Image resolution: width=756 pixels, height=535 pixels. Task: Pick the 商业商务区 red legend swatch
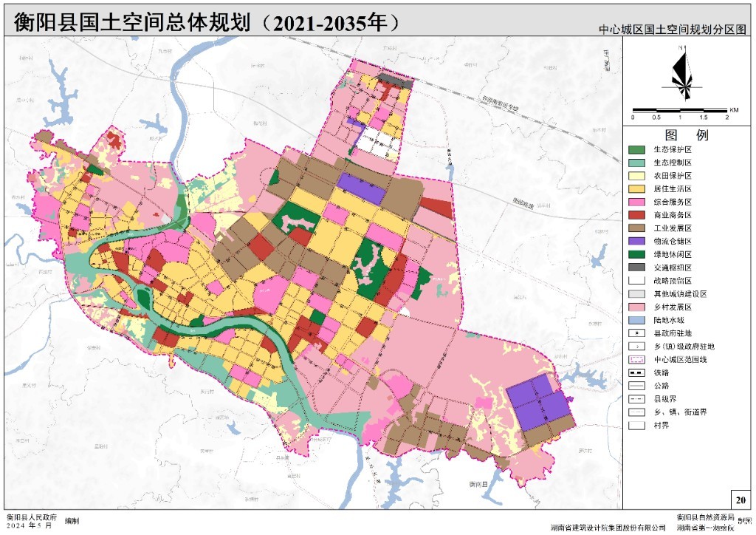(x=636, y=215)
